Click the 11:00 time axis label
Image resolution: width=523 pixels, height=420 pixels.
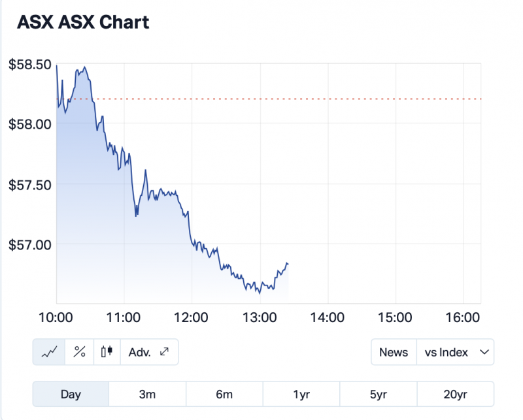tap(124, 317)
